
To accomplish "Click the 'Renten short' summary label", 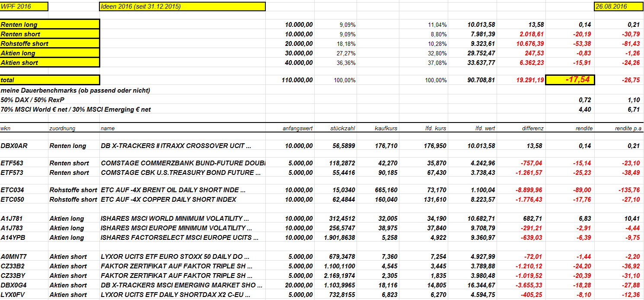I will (50, 34).
